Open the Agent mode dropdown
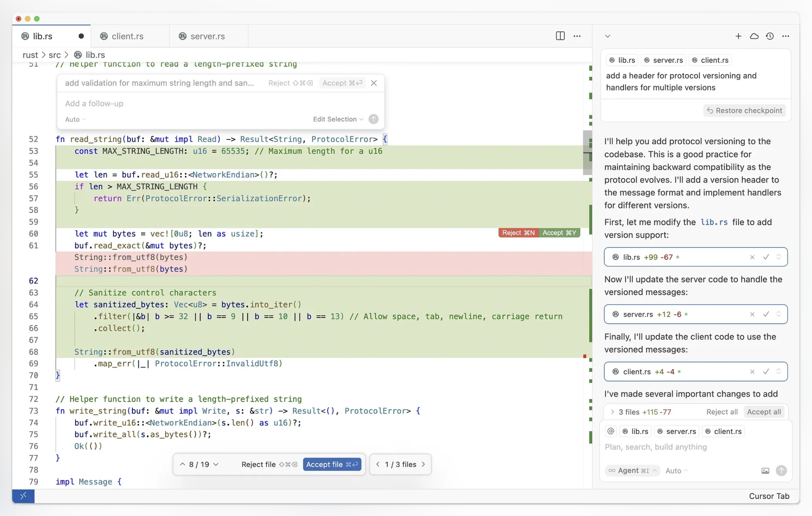812x516 pixels. coord(632,471)
